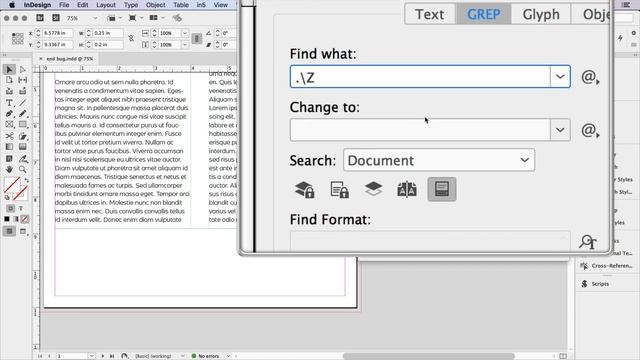
Task: Toggle Include Hidden Layers search option
Action: click(373, 189)
